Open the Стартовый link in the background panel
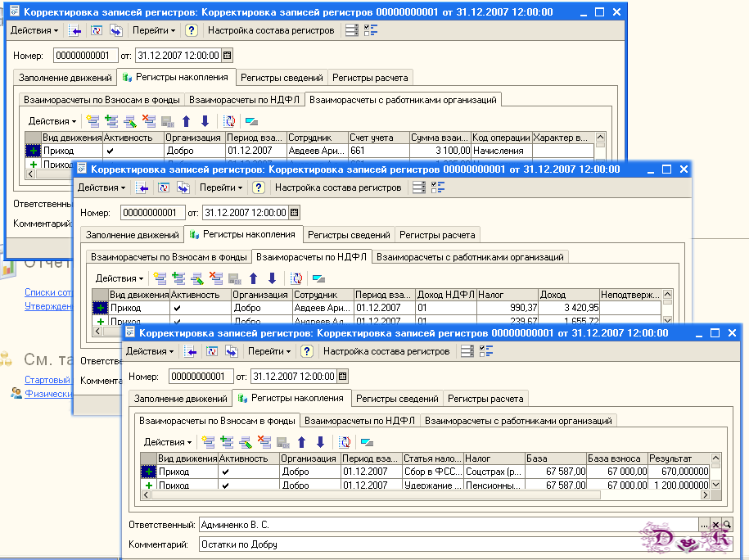This screenshot has width=749, height=560. pos(47,380)
